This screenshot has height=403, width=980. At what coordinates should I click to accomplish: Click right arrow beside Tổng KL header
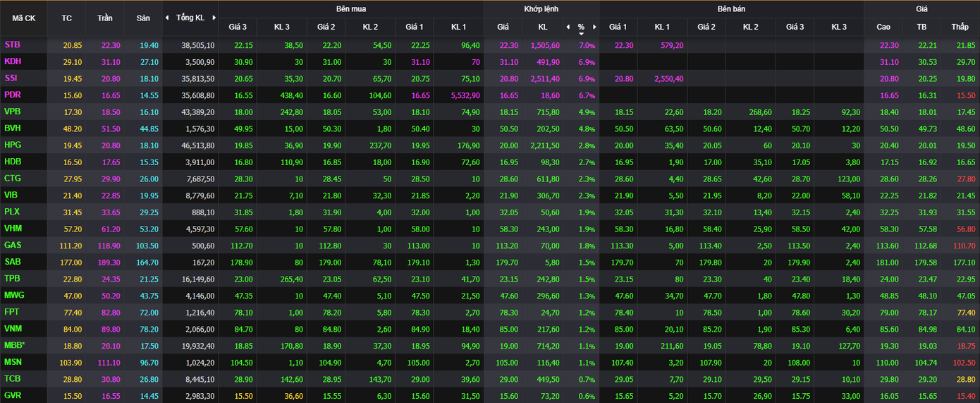tap(214, 18)
